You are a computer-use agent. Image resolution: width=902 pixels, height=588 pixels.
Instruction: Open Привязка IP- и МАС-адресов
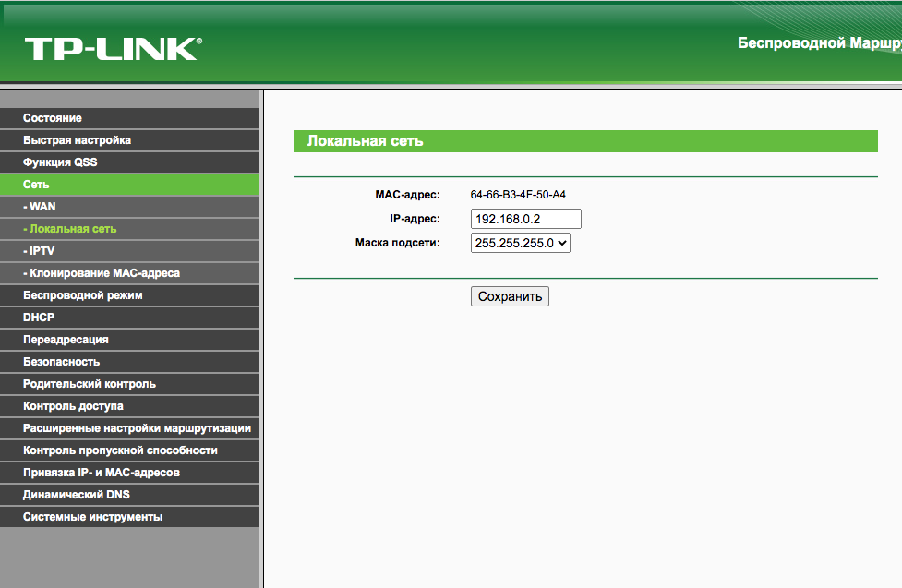pos(129,473)
